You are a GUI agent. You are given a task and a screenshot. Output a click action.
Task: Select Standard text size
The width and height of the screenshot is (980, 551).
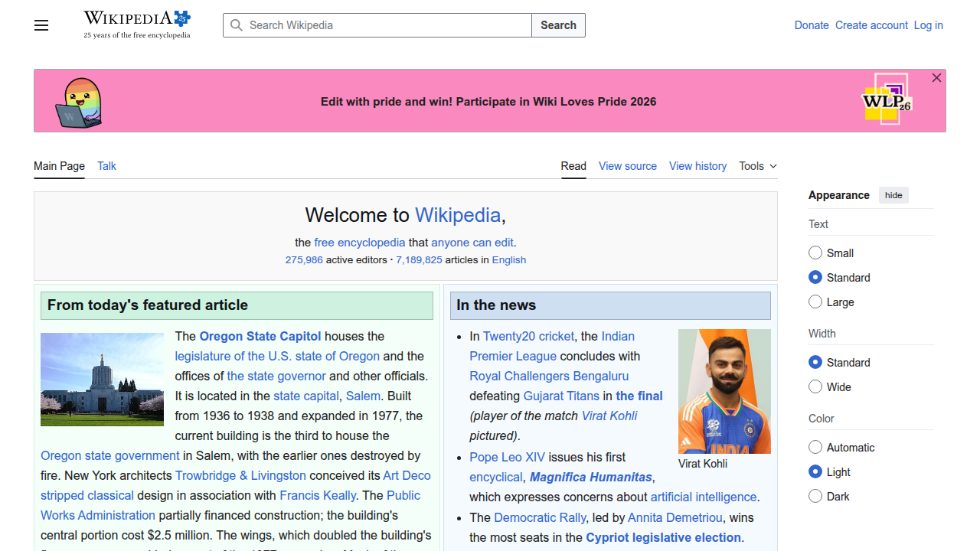pos(815,277)
